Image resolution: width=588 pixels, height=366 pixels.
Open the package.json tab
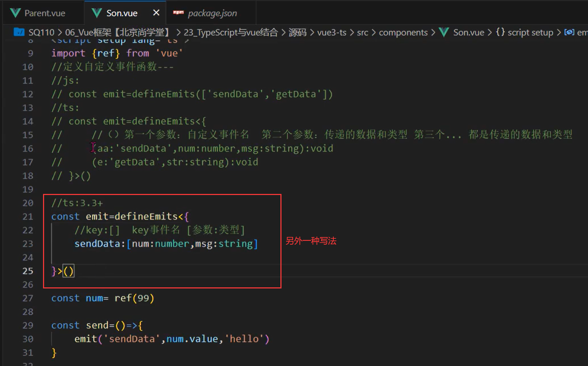[212, 13]
